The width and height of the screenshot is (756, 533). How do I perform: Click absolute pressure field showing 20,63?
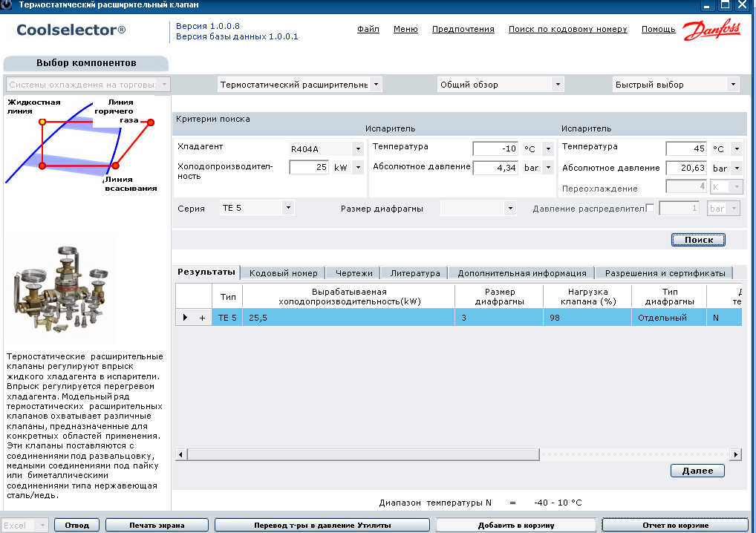pos(685,168)
